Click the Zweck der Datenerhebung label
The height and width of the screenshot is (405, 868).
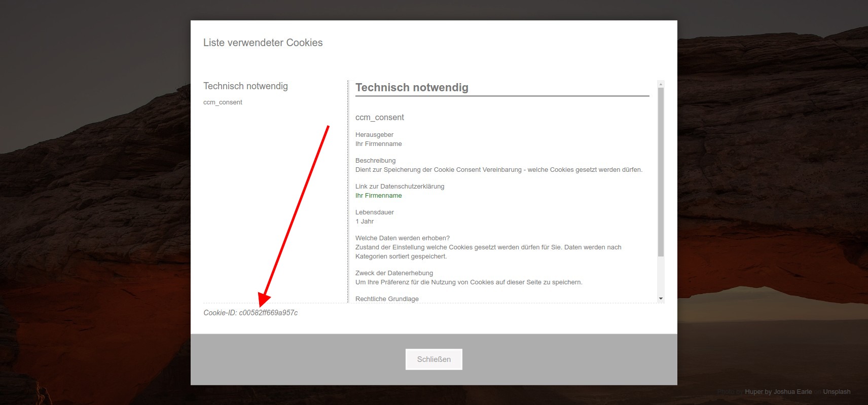(x=394, y=273)
